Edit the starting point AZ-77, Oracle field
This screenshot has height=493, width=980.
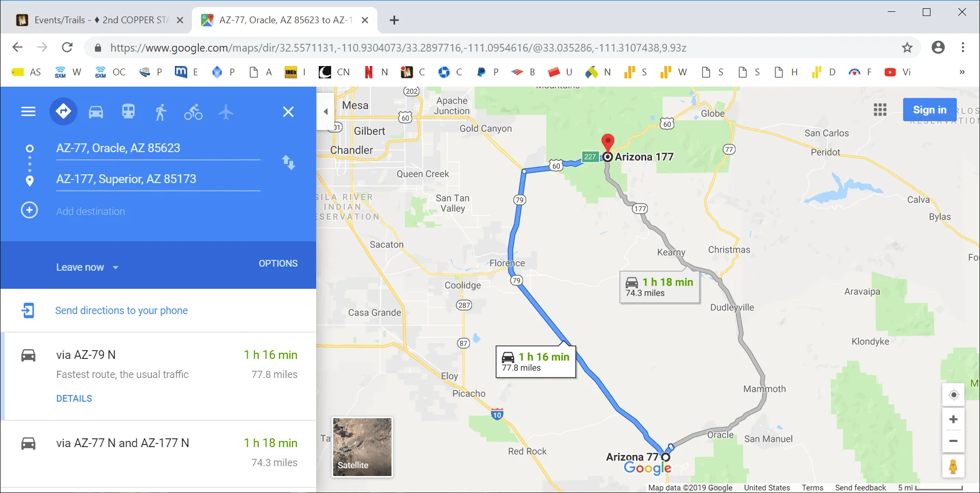(158, 148)
